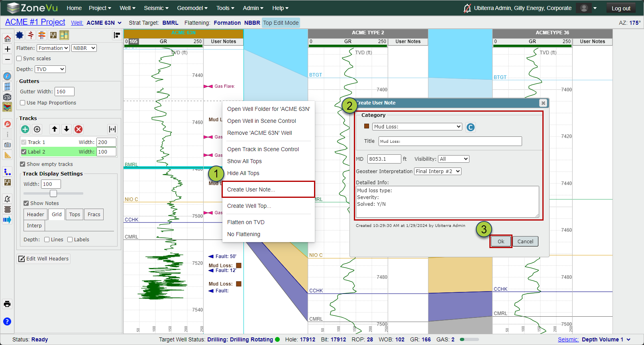644x345 pixels.
Task: Open the Geomodel menu
Action: tap(192, 8)
